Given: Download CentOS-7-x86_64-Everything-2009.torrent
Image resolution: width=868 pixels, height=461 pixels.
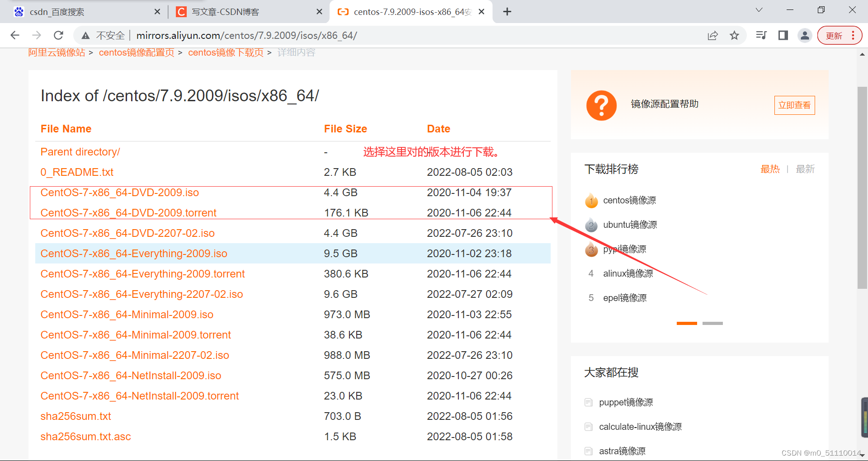Looking at the screenshot, I should tap(142, 274).
